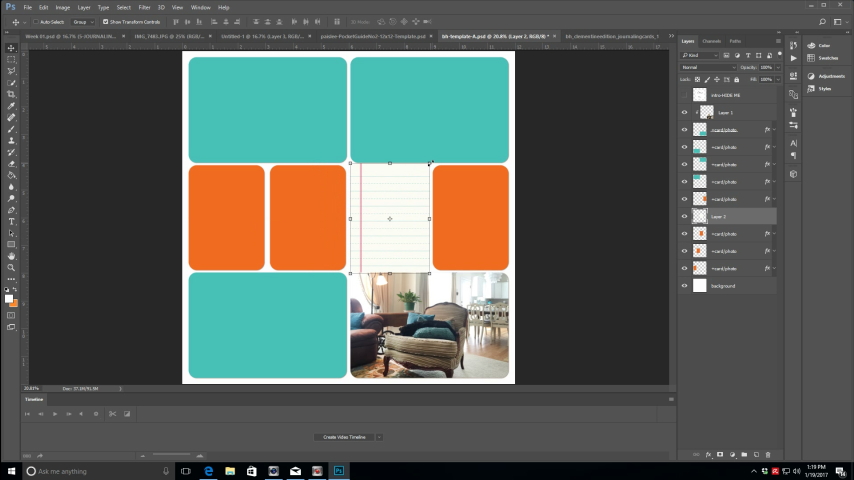Image resolution: width=854 pixels, height=480 pixels.
Task: Click the orange background color swatch
Action: [15, 303]
